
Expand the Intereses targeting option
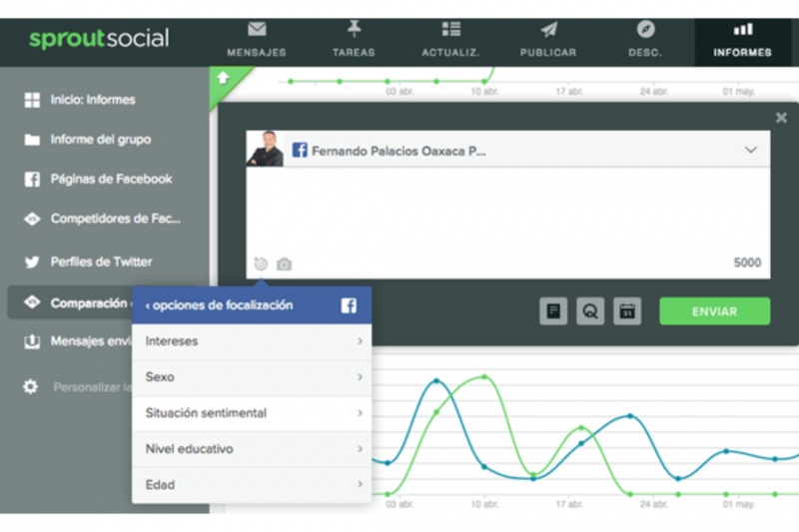tap(252, 341)
